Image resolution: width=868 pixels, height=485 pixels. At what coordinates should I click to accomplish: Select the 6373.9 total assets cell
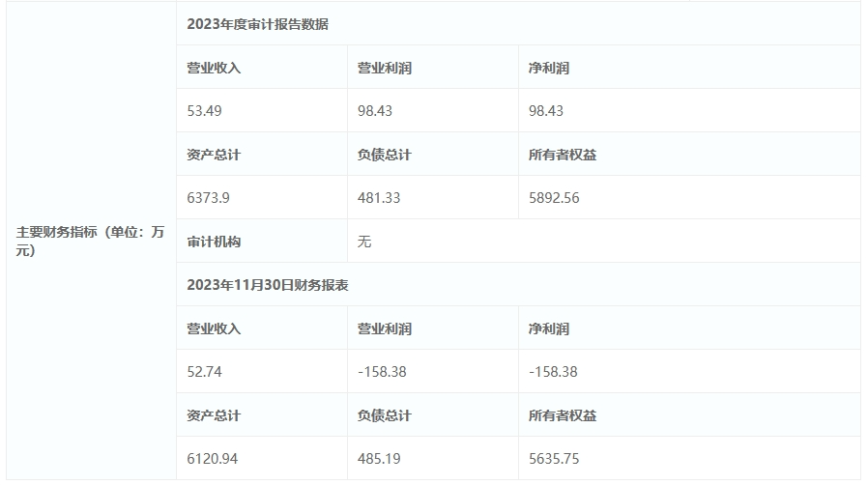[208, 198]
